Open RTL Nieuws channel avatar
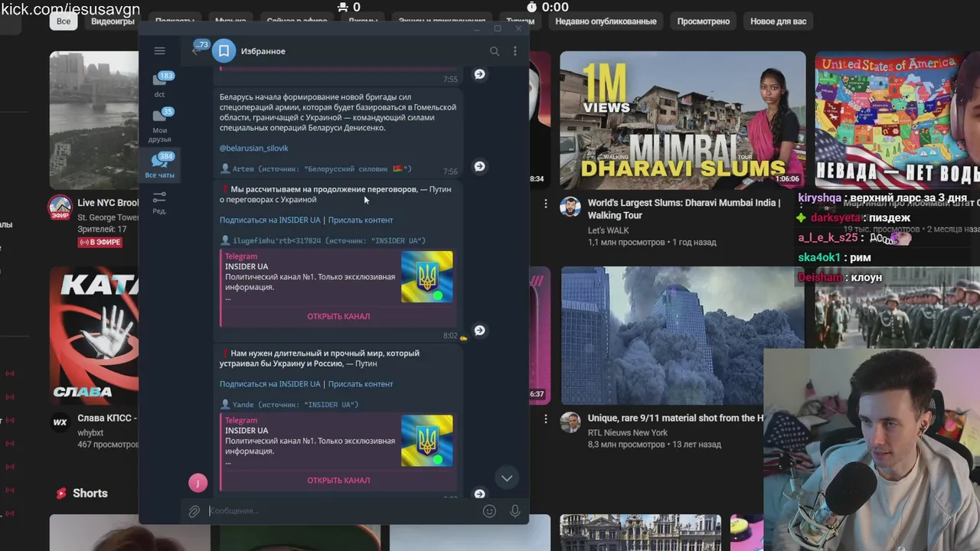980x551 pixels. (570, 422)
